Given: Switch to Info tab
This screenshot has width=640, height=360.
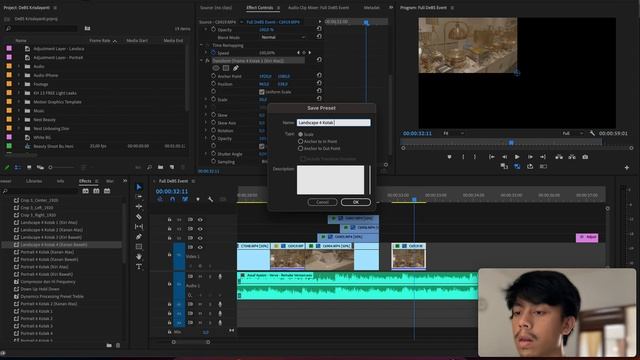Looking at the screenshot, I should (x=60, y=181).
